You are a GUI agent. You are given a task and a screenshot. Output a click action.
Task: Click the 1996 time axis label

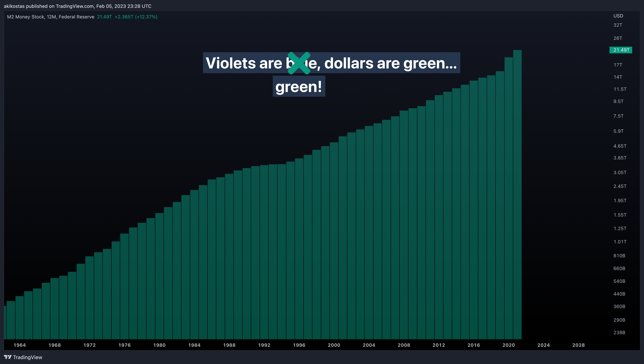[x=299, y=345]
